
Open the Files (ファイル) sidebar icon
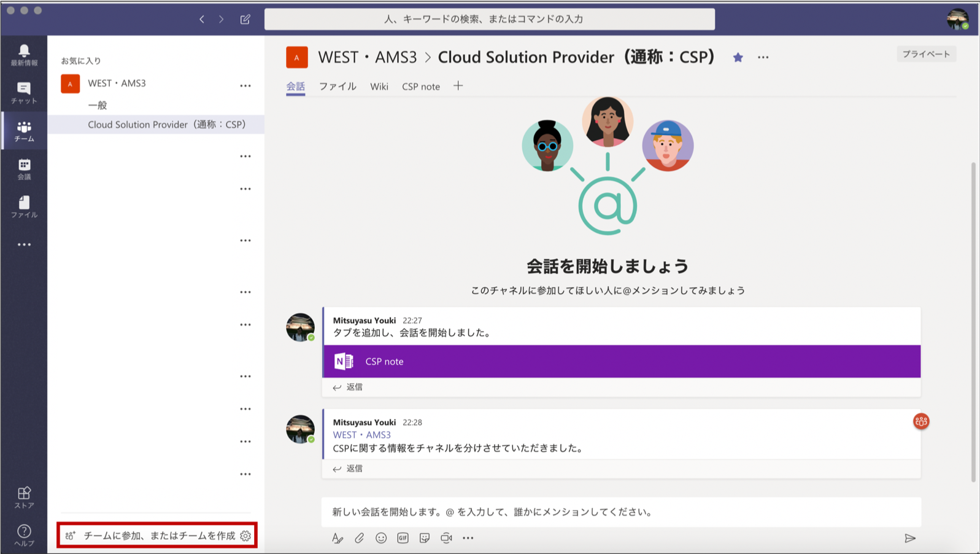(x=24, y=207)
